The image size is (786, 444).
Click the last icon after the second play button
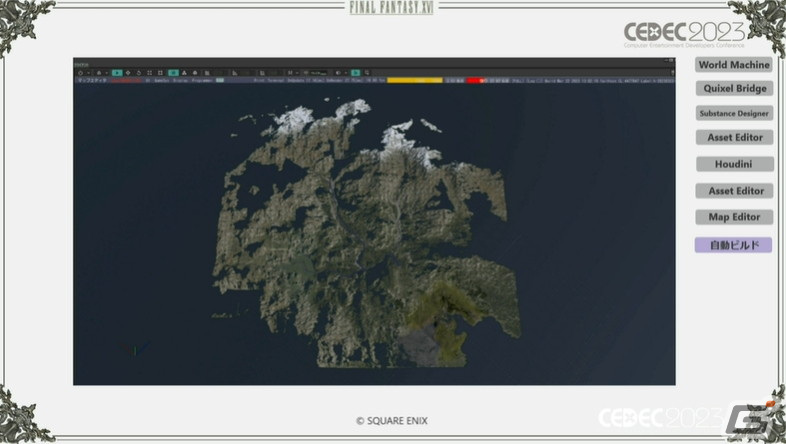(367, 73)
